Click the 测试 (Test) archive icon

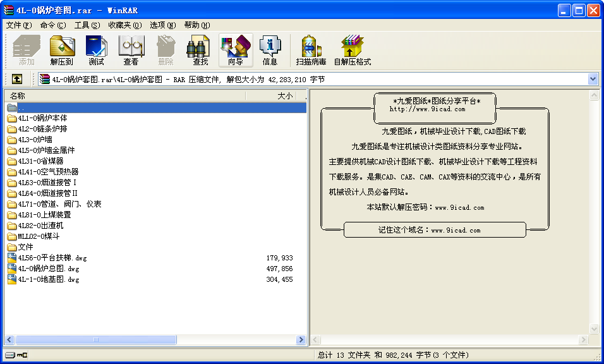click(96, 50)
